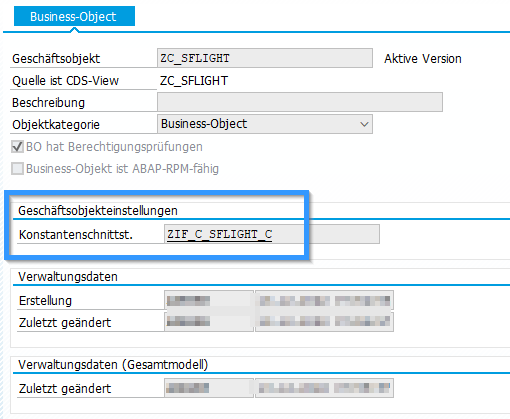This screenshot has height=419, width=510.
Task: Click the Objektkategorie Business-Object combo box
Action: [x=265, y=124]
